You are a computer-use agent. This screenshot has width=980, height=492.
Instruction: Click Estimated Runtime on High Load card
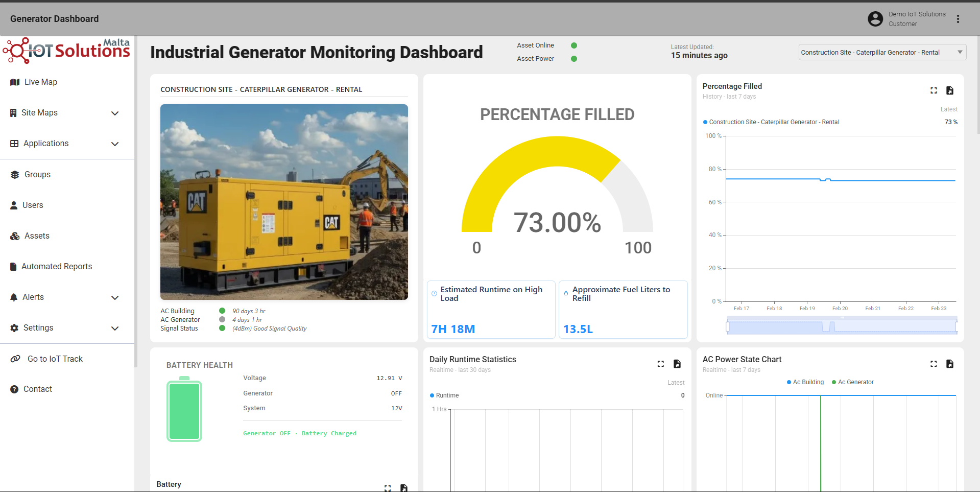(491, 310)
